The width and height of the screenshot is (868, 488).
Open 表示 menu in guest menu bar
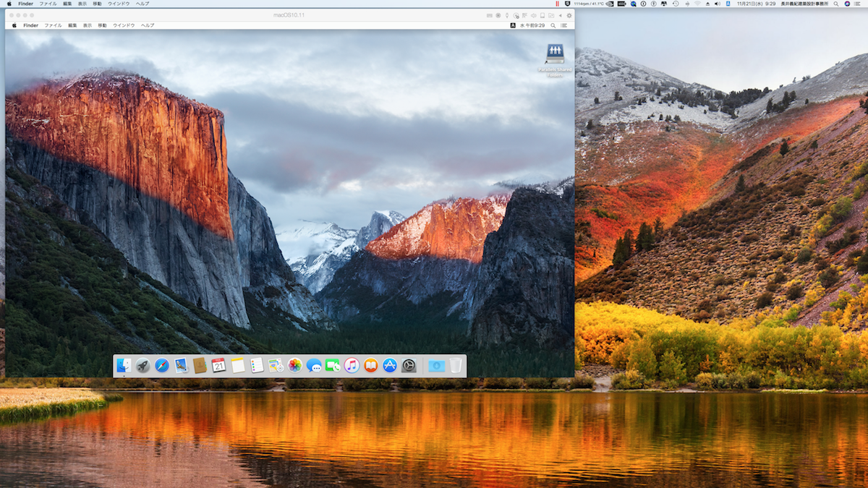point(88,25)
